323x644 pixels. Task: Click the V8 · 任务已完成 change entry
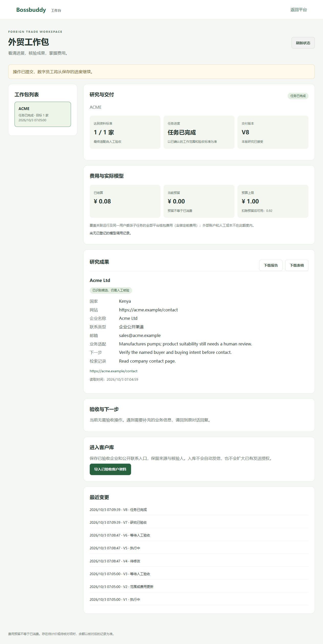[118, 510]
